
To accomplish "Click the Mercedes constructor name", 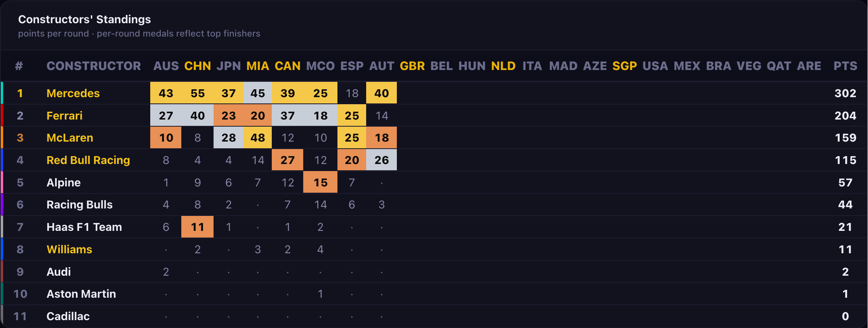I will [x=73, y=93].
